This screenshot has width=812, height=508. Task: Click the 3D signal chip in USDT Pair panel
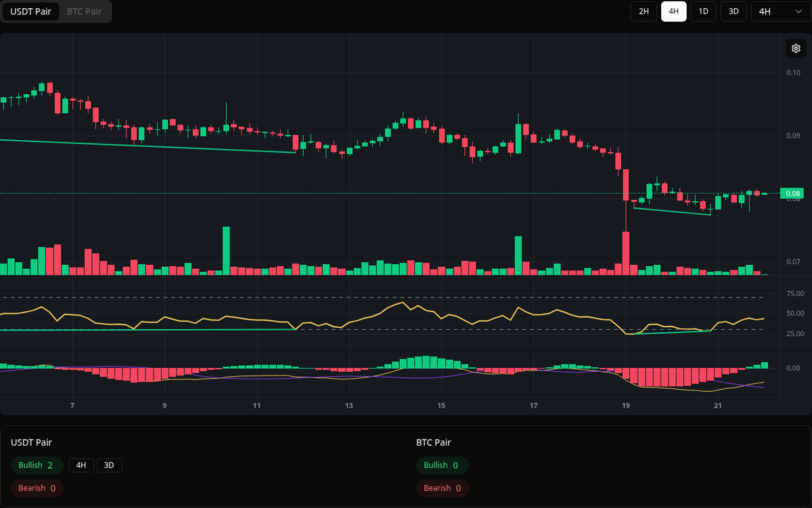[x=110, y=465]
